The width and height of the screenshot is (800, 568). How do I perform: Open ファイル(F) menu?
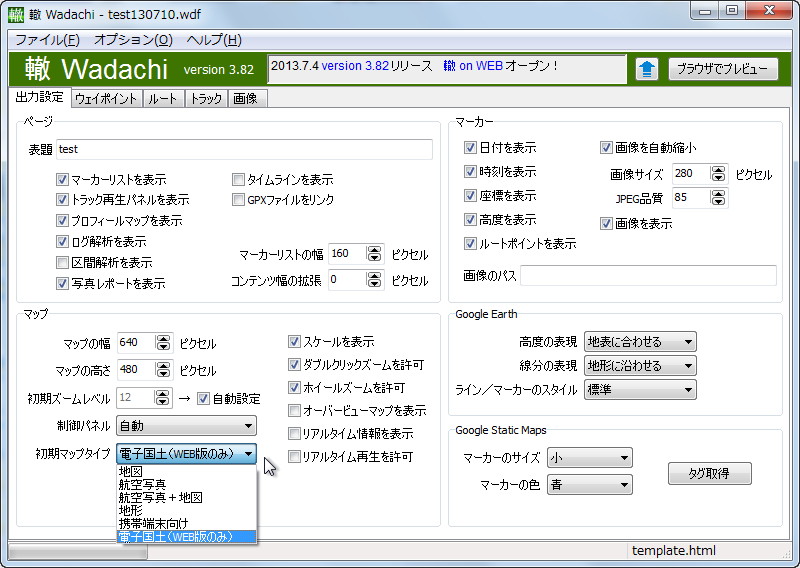(x=47, y=40)
